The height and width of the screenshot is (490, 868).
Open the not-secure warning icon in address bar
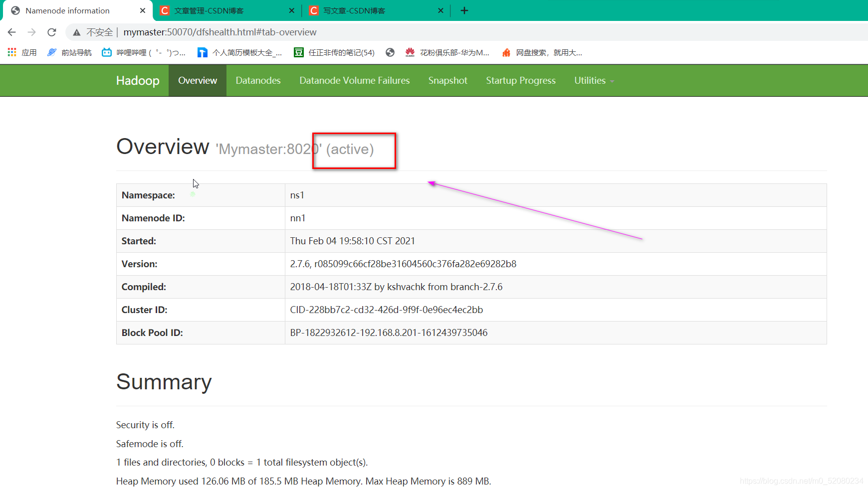click(77, 32)
